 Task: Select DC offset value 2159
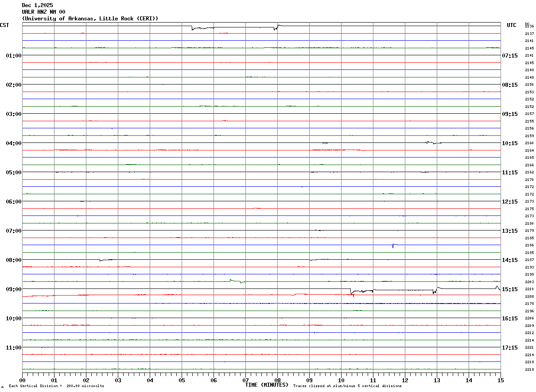(x=529, y=136)
